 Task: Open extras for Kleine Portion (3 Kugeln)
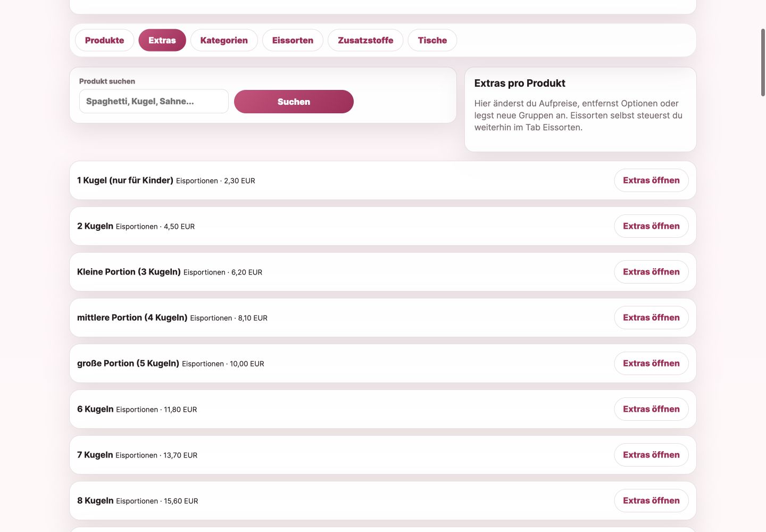(651, 272)
